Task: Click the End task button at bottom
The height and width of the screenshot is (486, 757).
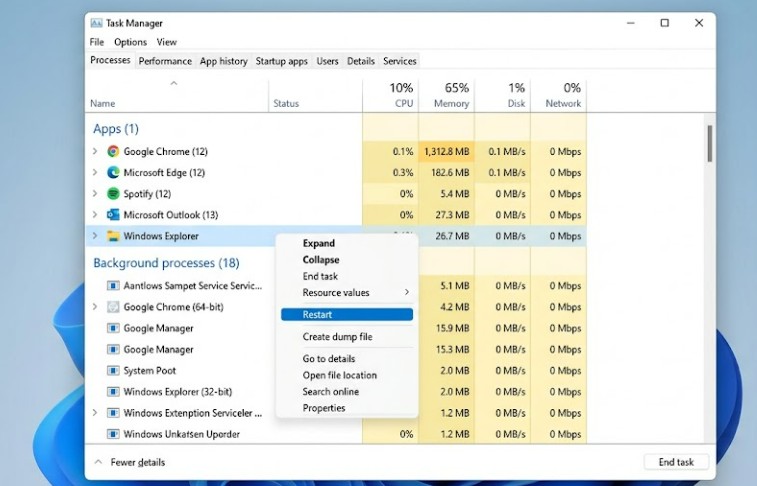Action: pyautogui.click(x=676, y=462)
